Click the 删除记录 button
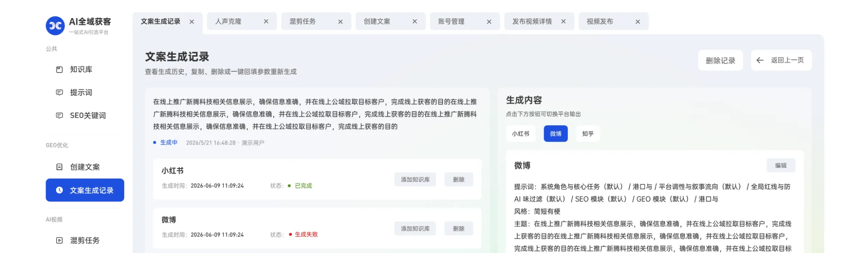 coord(721,60)
